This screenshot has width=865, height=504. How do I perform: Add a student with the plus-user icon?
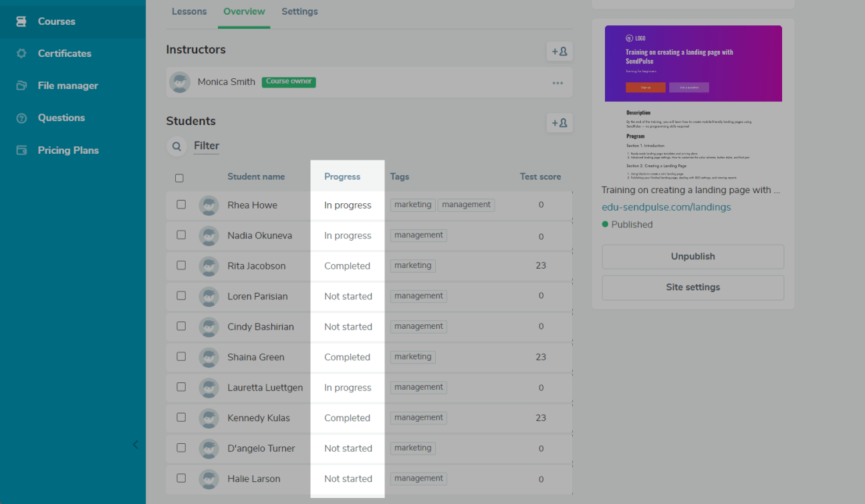click(x=559, y=123)
